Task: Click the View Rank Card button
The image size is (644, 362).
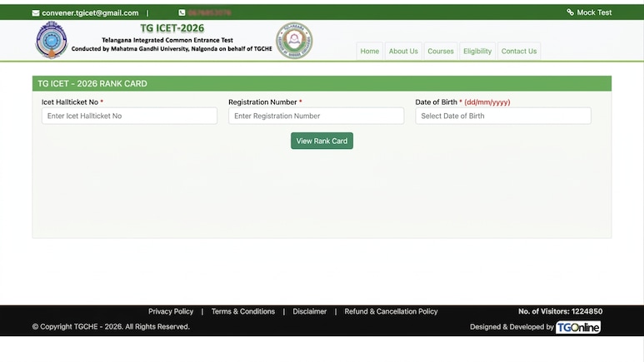Action: (x=322, y=141)
